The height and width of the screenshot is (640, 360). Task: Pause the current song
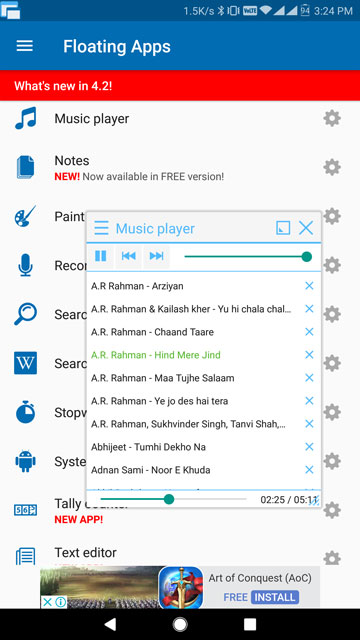point(100,256)
